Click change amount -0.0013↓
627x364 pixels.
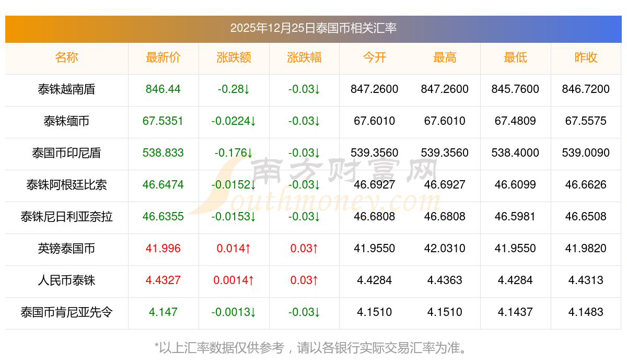click(234, 312)
